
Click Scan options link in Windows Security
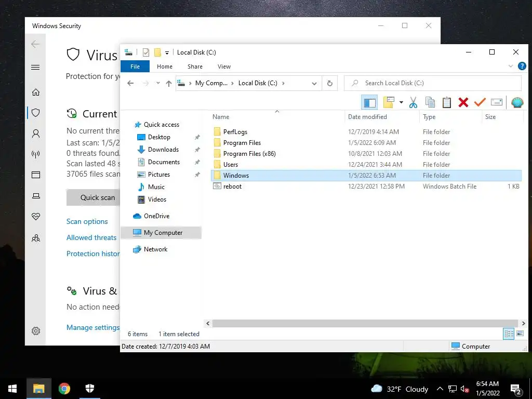(x=87, y=221)
